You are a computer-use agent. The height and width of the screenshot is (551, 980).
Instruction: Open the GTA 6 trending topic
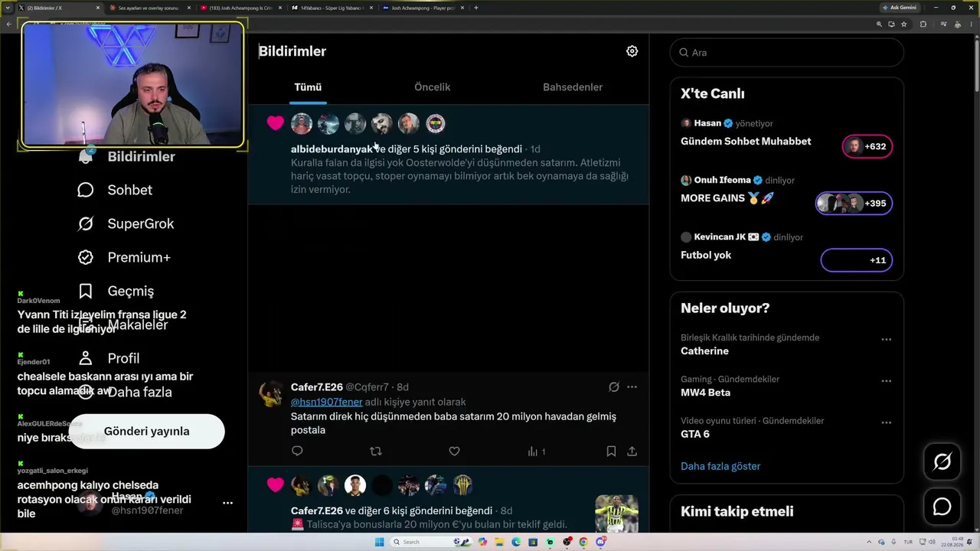click(x=695, y=434)
